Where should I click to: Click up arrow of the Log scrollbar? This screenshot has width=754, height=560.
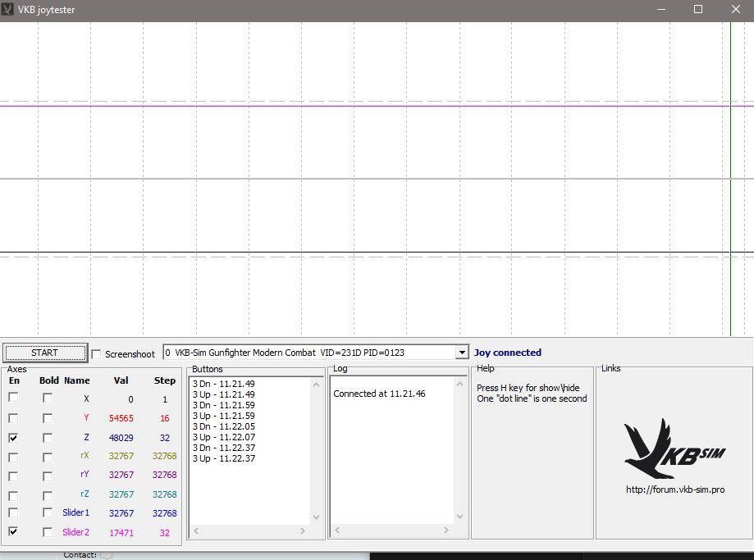point(459,384)
